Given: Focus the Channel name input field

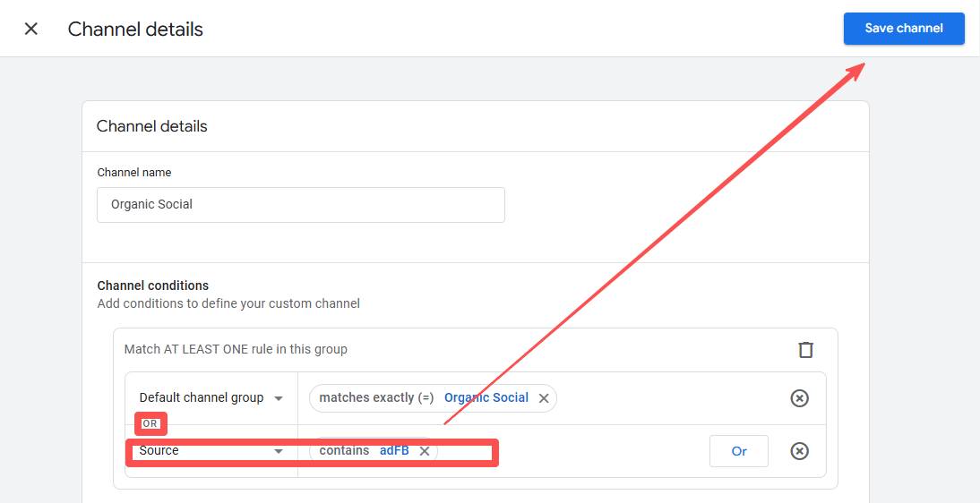Looking at the screenshot, I should [x=300, y=204].
